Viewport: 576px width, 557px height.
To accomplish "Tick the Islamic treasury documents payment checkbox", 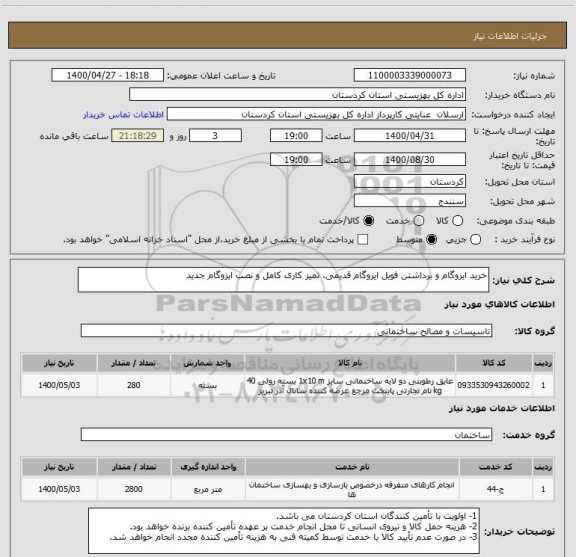I will pyautogui.click(x=363, y=240).
